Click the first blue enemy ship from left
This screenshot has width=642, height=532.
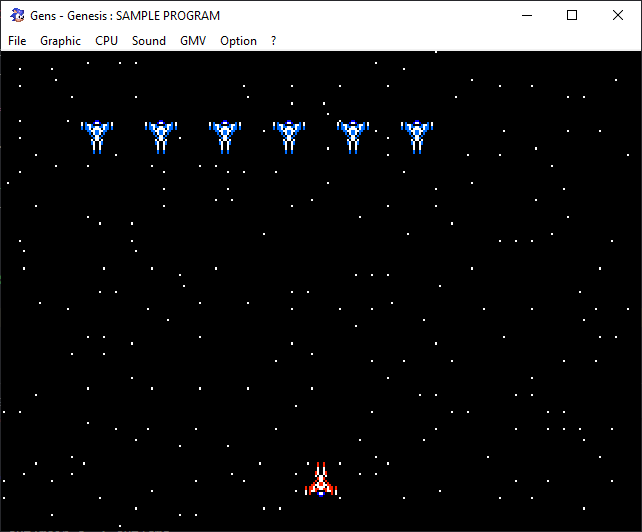coord(97,137)
